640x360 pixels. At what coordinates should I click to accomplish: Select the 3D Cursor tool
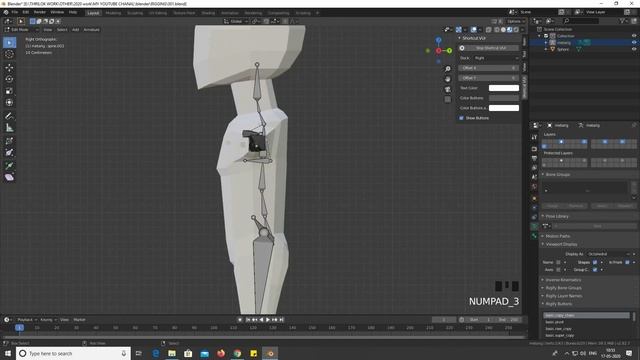[9, 54]
